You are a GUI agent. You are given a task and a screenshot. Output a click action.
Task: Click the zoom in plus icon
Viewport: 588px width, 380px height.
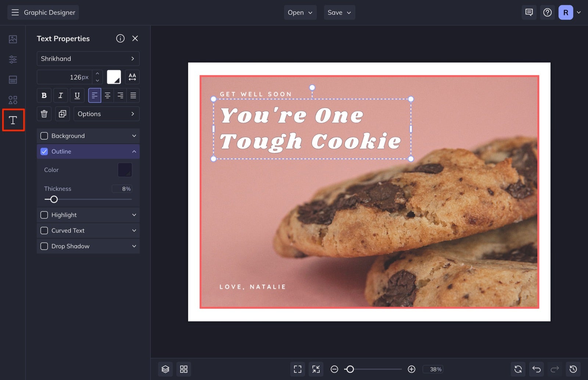click(x=412, y=369)
